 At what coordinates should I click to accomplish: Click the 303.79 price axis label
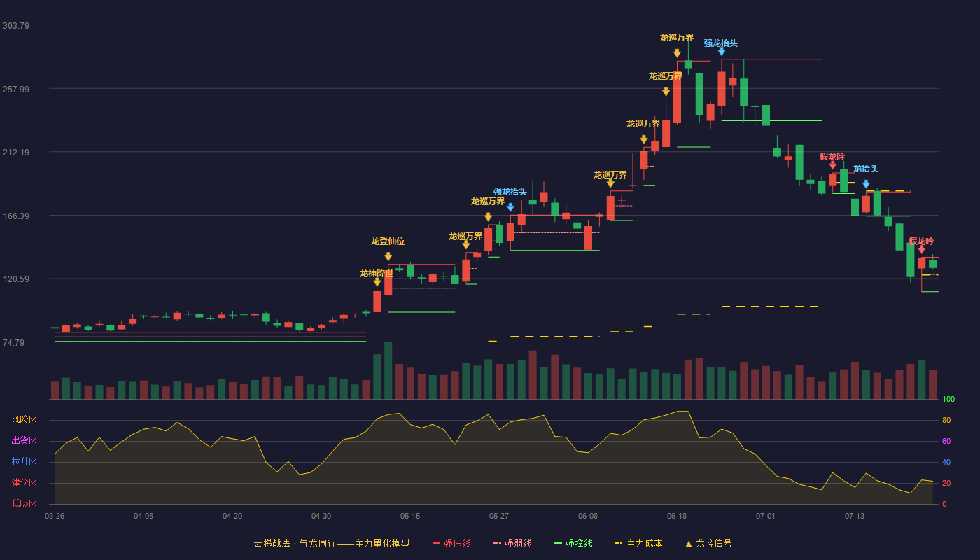click(16, 25)
